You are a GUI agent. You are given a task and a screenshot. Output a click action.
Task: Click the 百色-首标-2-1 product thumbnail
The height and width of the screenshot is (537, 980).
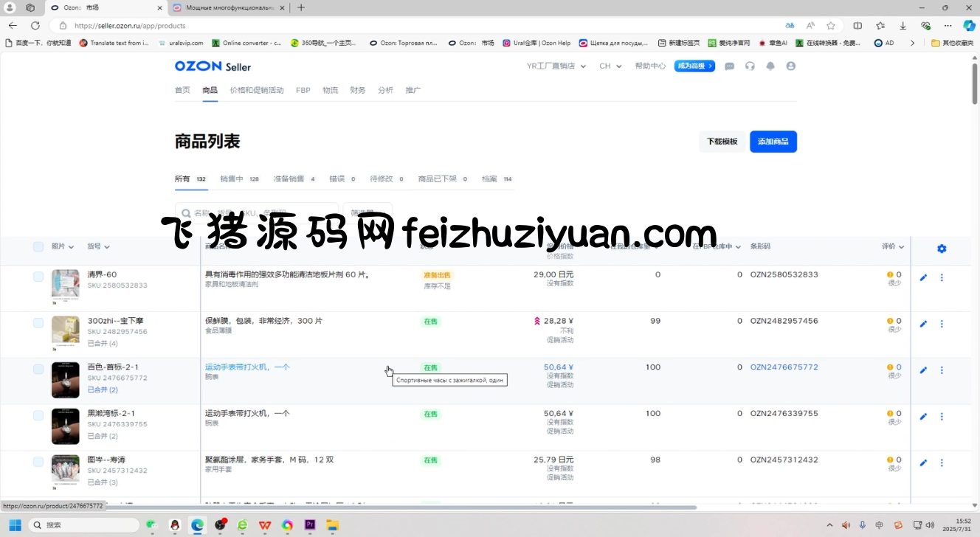(65, 379)
